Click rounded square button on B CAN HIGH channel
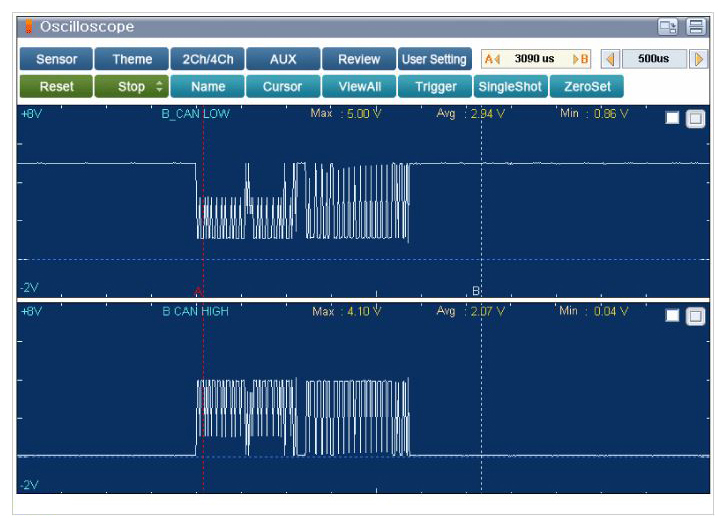The image size is (727, 528). point(696,316)
